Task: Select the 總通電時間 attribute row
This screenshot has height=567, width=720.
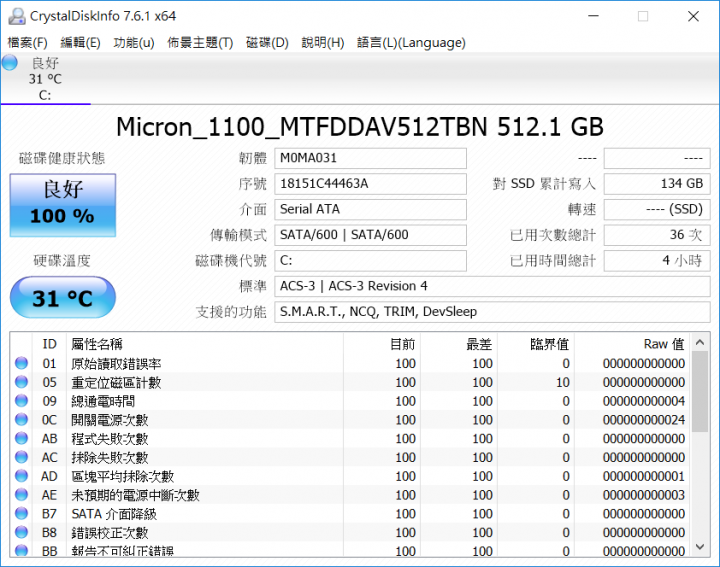Action: (349, 401)
